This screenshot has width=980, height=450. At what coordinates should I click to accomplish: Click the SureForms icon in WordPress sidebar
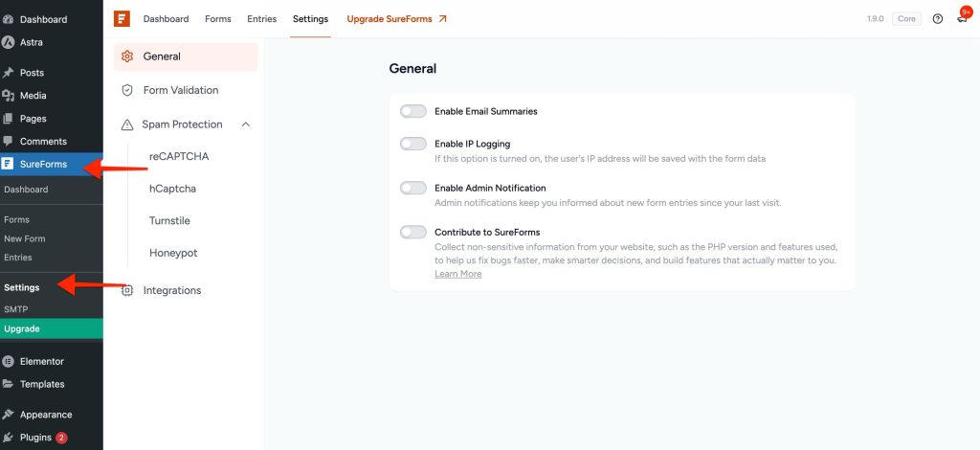(x=8, y=165)
